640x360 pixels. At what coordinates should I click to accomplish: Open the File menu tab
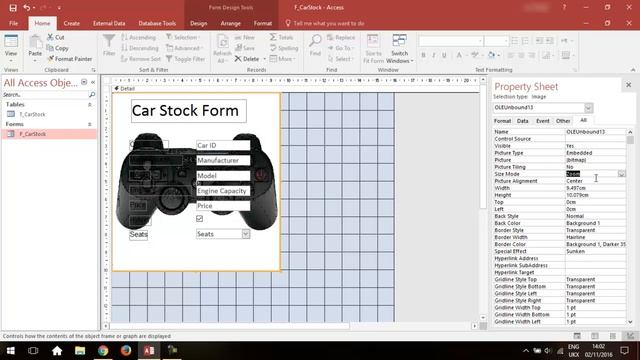[13, 23]
